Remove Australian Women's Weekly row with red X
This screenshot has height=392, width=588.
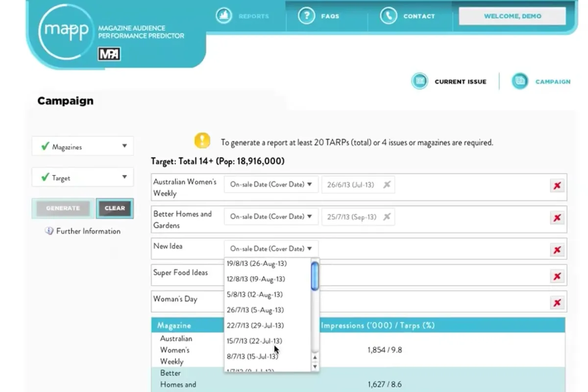[x=557, y=186]
